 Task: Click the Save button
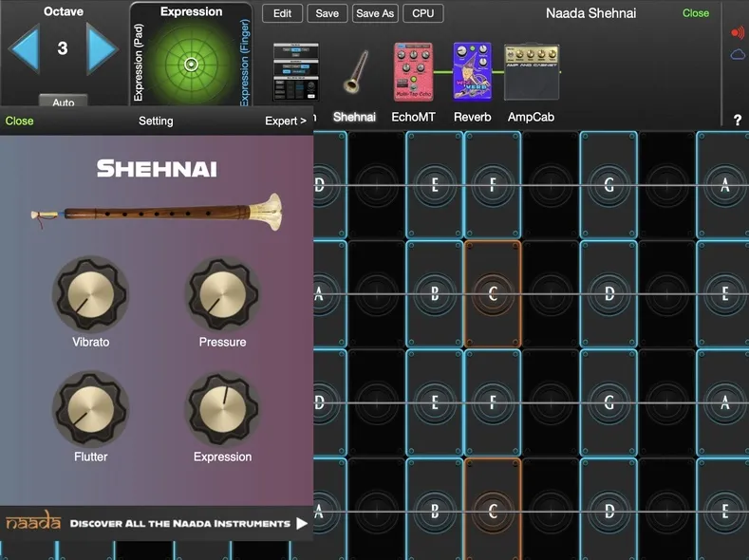(x=328, y=13)
